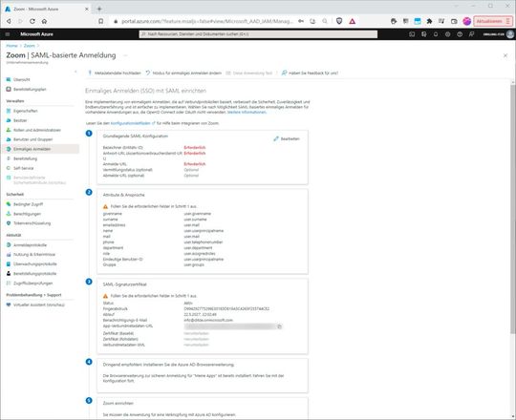Collapse the left navigation menu
The image size is (516, 420).
75,72
